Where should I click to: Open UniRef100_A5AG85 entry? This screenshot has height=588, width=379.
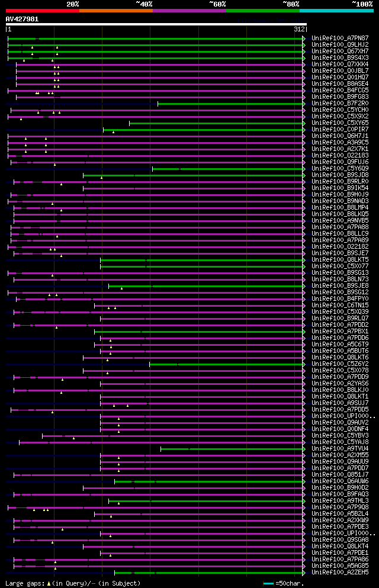[x=340, y=566]
